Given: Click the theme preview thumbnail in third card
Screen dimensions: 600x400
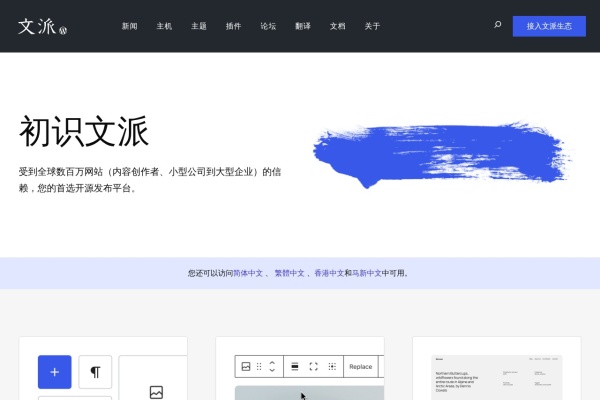Looking at the screenshot, I should click(x=496, y=377).
